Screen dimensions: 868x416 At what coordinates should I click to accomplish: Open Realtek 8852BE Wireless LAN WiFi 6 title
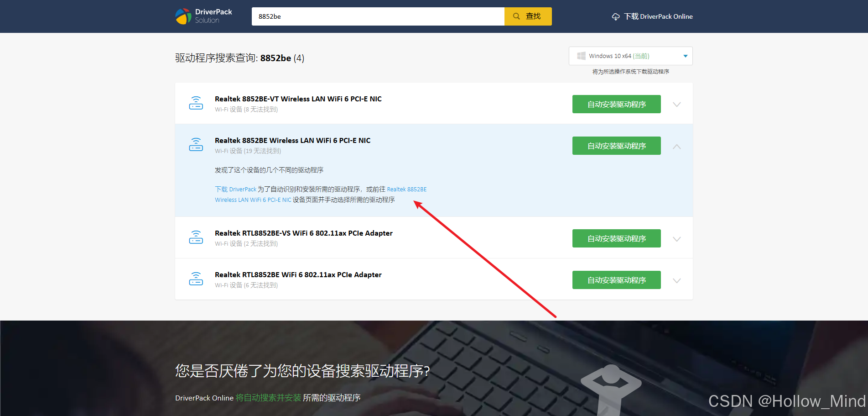(293, 140)
